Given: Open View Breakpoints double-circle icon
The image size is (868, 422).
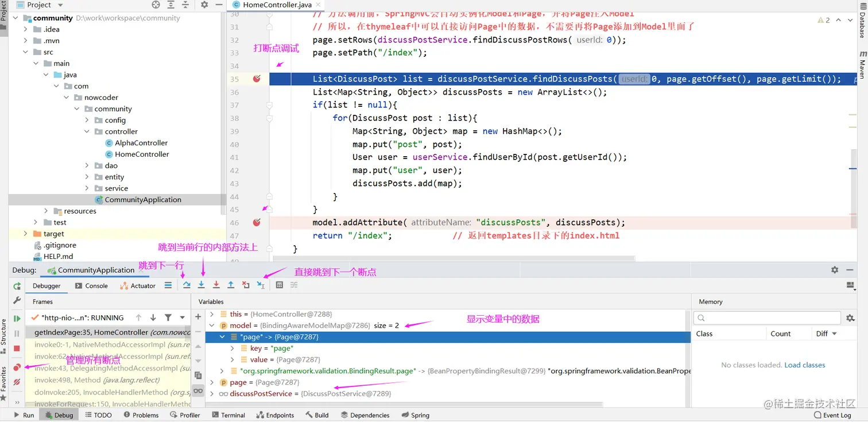Looking at the screenshot, I should [17, 367].
